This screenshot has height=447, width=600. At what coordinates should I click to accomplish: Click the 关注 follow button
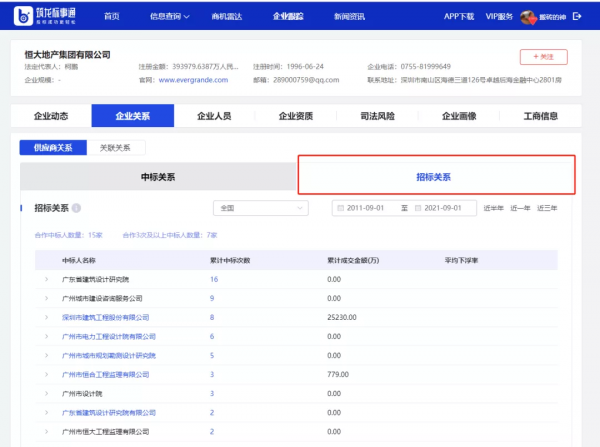click(543, 57)
